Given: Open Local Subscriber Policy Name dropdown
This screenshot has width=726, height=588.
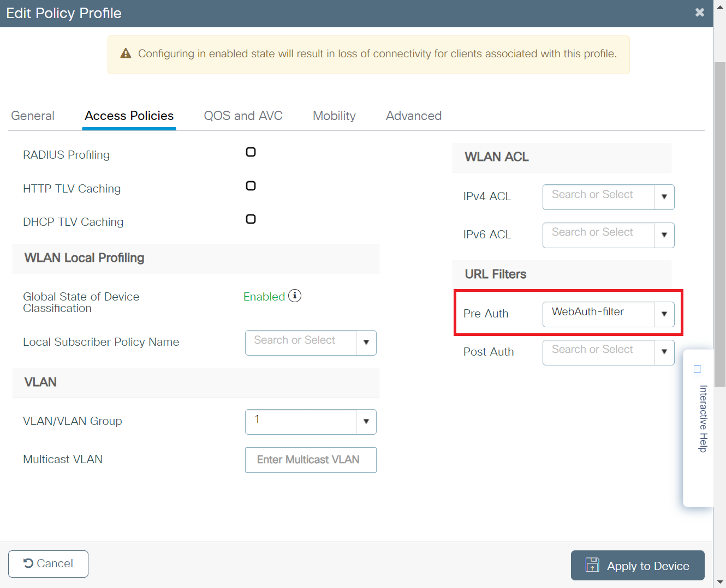Looking at the screenshot, I should pyautogui.click(x=366, y=343).
